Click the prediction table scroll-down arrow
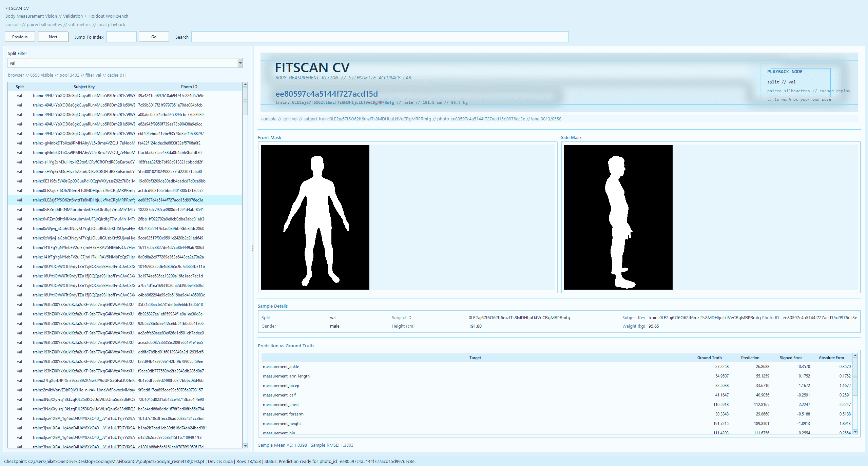The image size is (868, 466). click(x=855, y=432)
